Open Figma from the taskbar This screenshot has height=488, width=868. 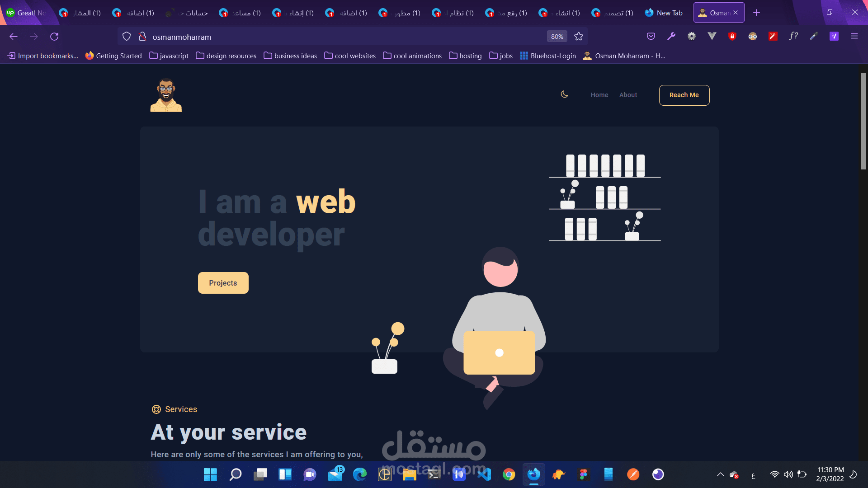(x=584, y=474)
